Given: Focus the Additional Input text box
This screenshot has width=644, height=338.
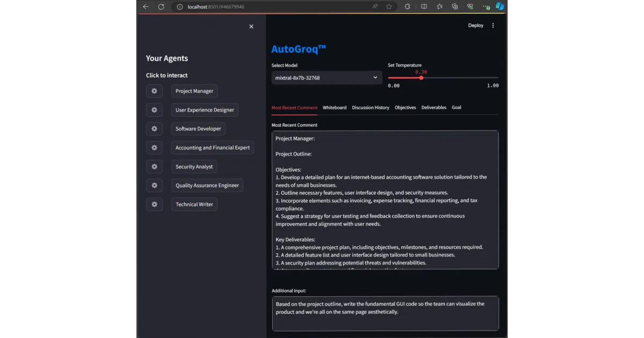Looking at the screenshot, I should (385, 313).
